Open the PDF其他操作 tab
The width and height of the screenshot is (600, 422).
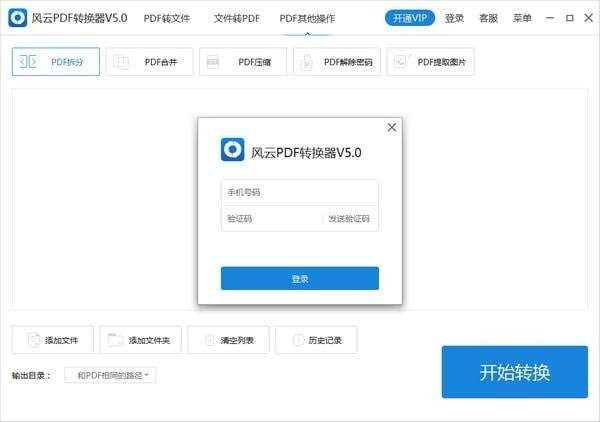click(307, 18)
